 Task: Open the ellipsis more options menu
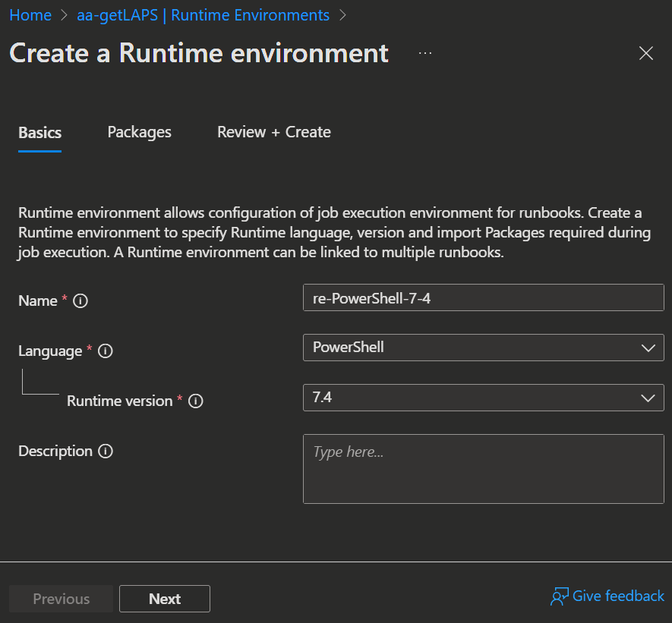point(424,53)
